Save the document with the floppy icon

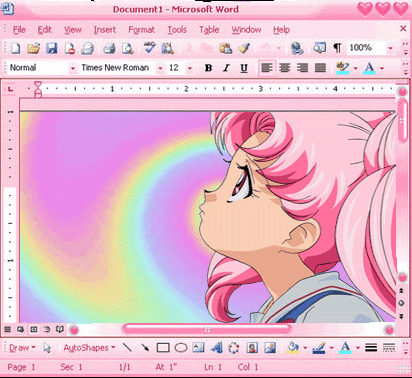[x=52, y=49]
